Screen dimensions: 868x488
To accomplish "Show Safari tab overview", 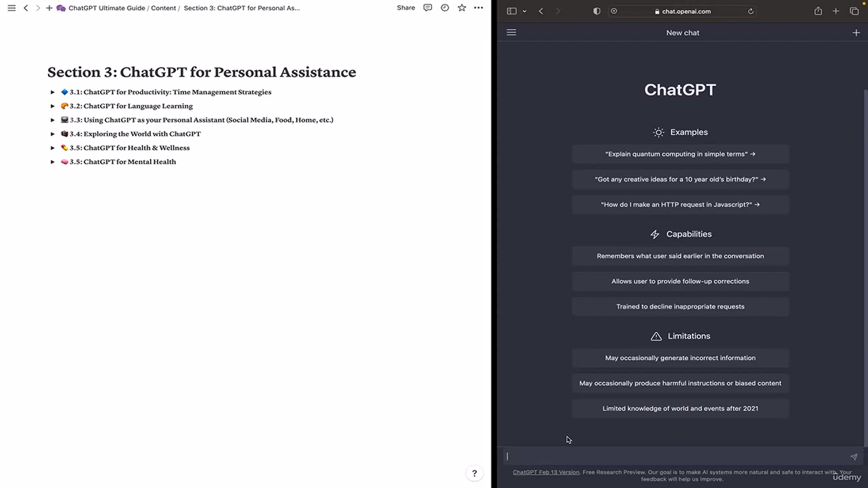I will (854, 11).
